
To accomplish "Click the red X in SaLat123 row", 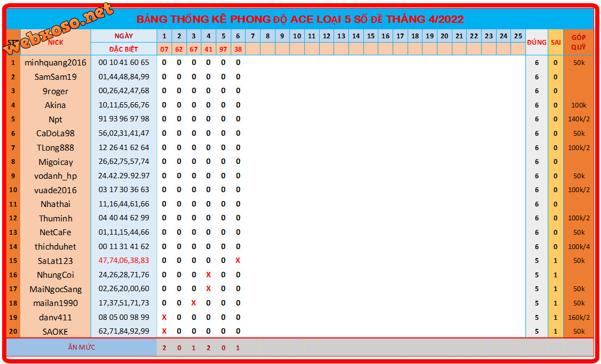I will (238, 260).
